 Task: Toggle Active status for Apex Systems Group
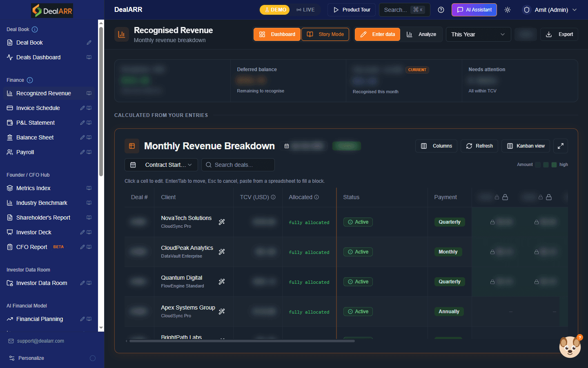point(358,312)
